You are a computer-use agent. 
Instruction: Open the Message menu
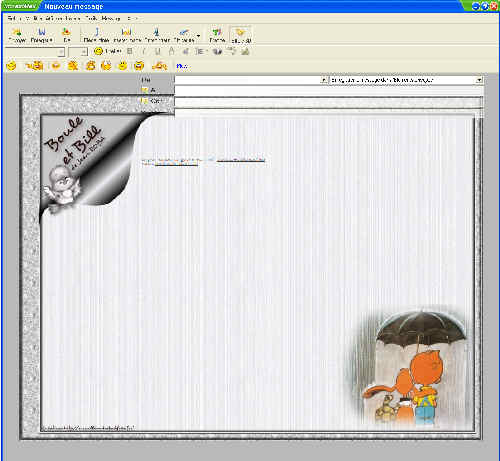pos(111,18)
